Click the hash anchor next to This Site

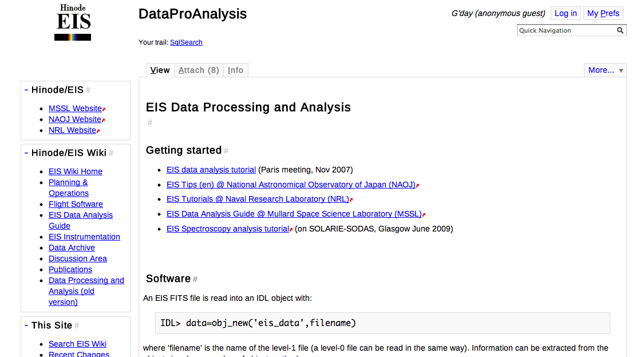click(x=77, y=325)
